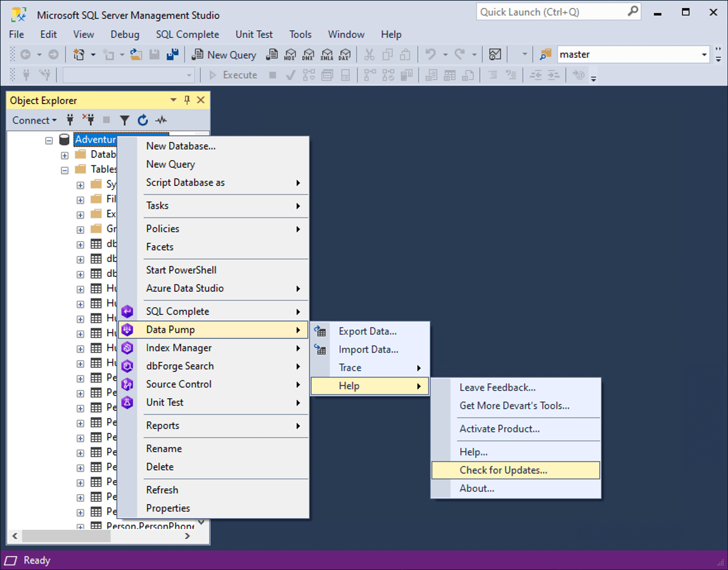Click the XMLA query toolbar icon
The width and height of the screenshot is (728, 570).
pyautogui.click(x=327, y=55)
